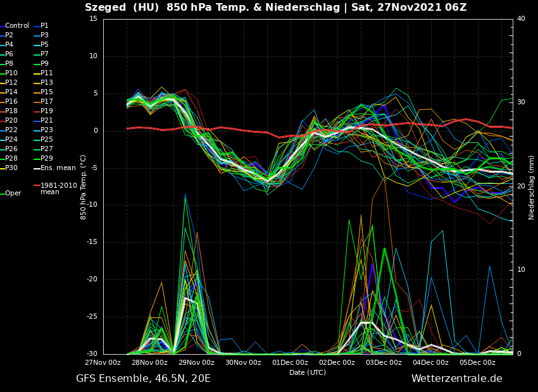The image size is (538, 392).
Task: Click the 850 hPa Temp. (°C) axis label
Action: click(84, 187)
